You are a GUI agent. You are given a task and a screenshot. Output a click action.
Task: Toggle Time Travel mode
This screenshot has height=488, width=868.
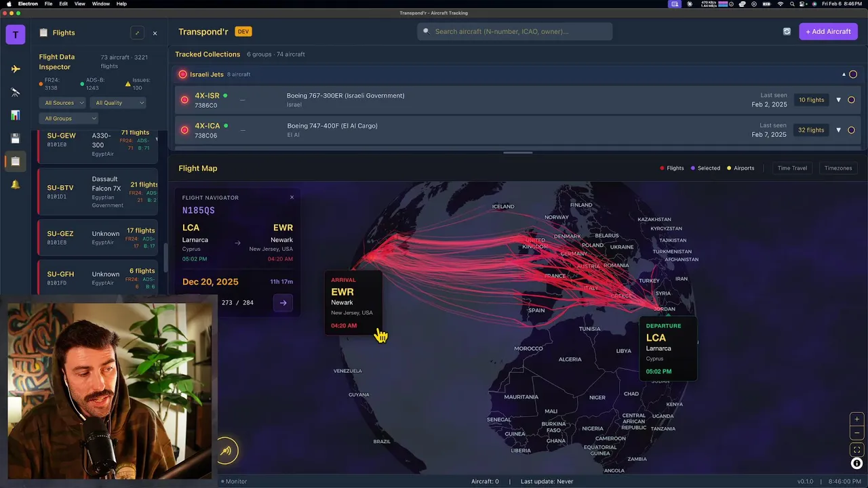792,168
